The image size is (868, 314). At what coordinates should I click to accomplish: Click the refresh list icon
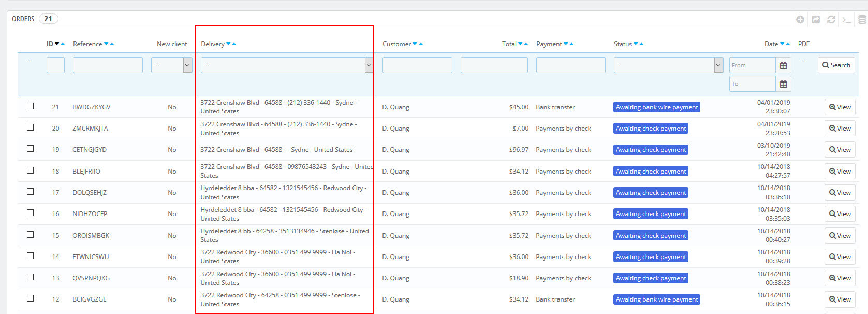831,19
